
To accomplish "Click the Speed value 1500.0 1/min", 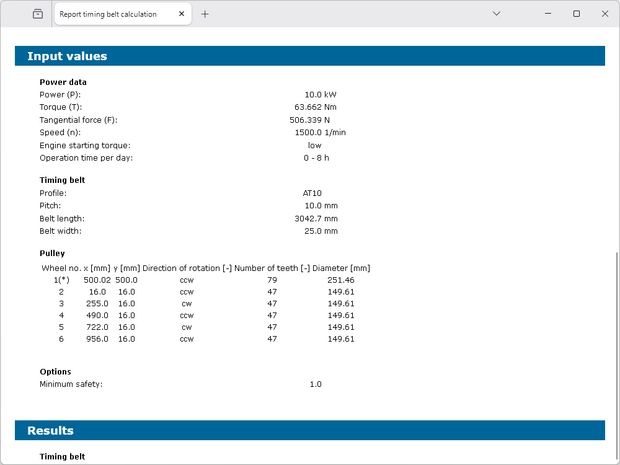I will tap(325, 132).
